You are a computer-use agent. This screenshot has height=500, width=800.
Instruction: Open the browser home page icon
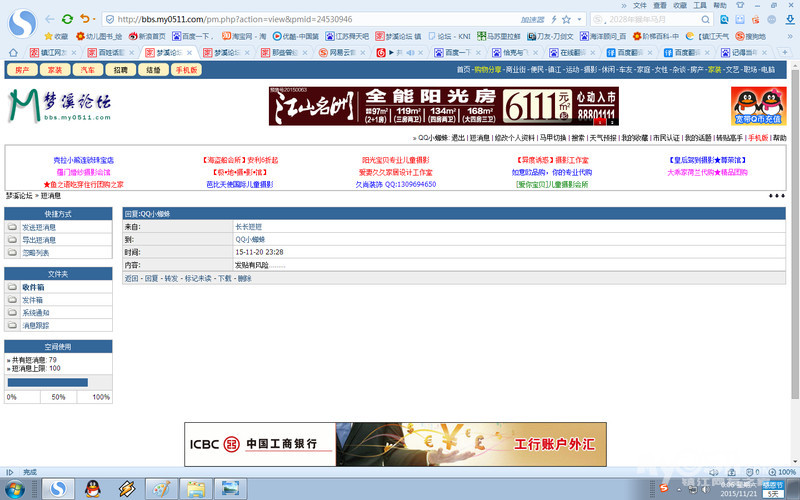13,53
